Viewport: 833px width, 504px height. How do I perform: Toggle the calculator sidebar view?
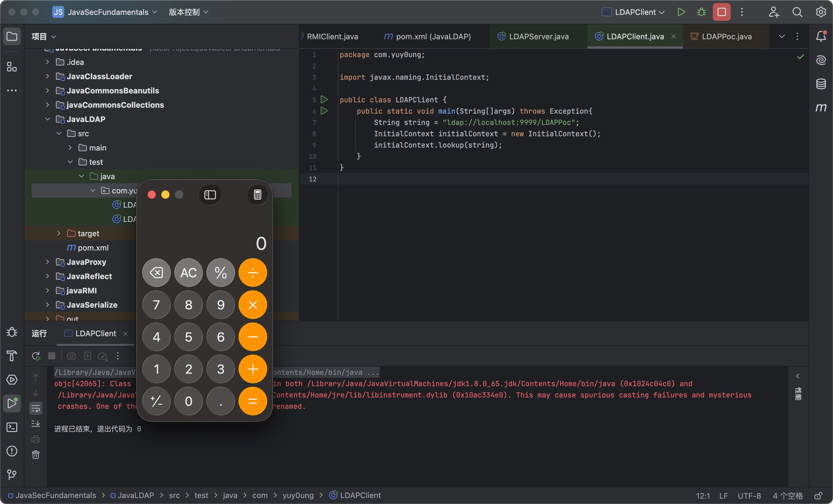point(210,195)
